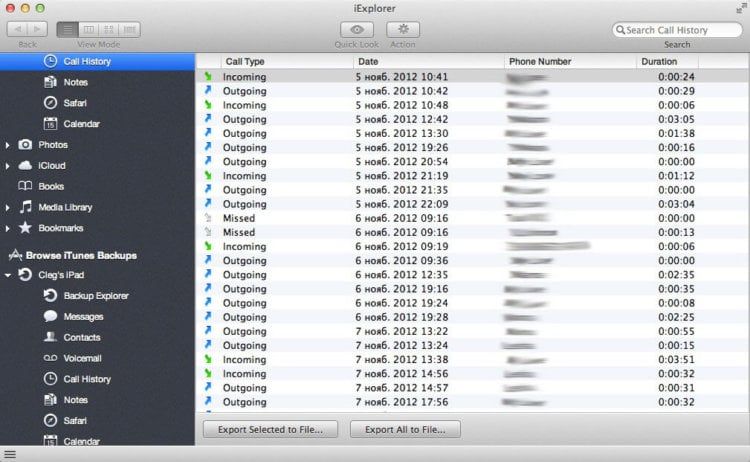Select Incoming call at 5 нояб. 21:19
Screen dimensions: 750x462
pyautogui.click(x=473, y=176)
